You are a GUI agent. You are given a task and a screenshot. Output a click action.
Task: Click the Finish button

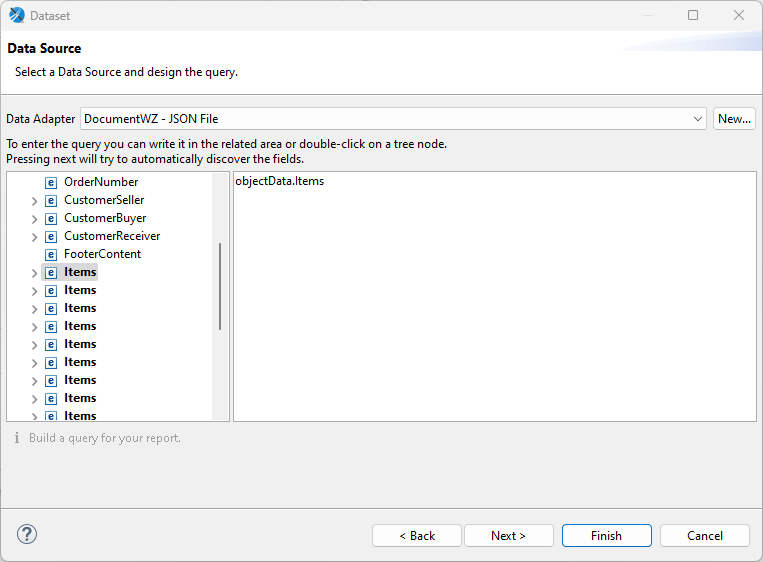point(606,536)
